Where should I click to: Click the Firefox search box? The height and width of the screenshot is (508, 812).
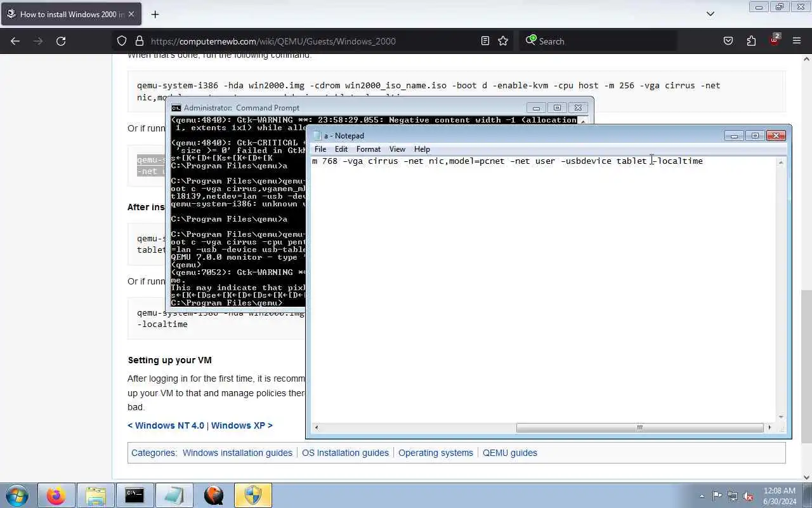pos(599,41)
